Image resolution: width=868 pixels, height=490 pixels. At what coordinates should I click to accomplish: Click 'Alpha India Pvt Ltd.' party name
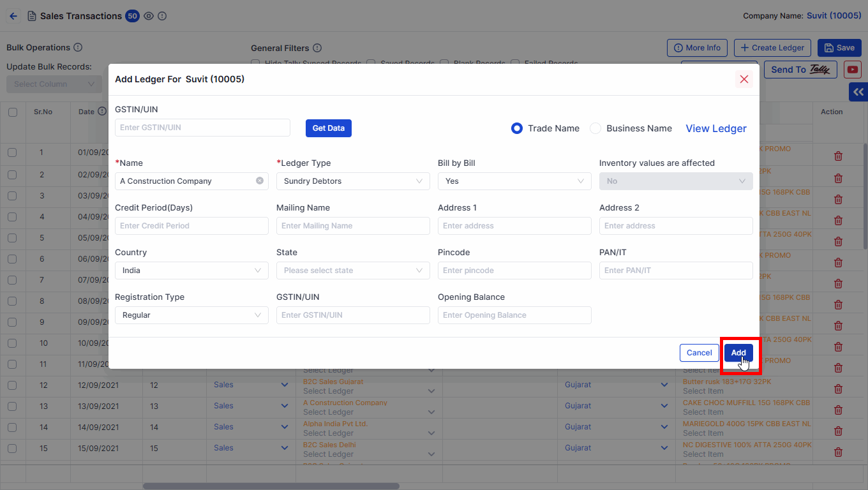pyautogui.click(x=335, y=424)
